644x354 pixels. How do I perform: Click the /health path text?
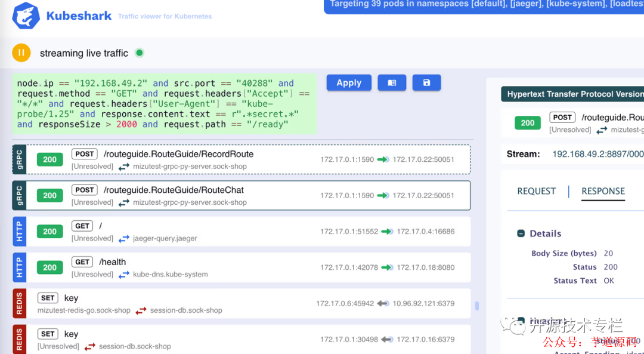(x=113, y=262)
